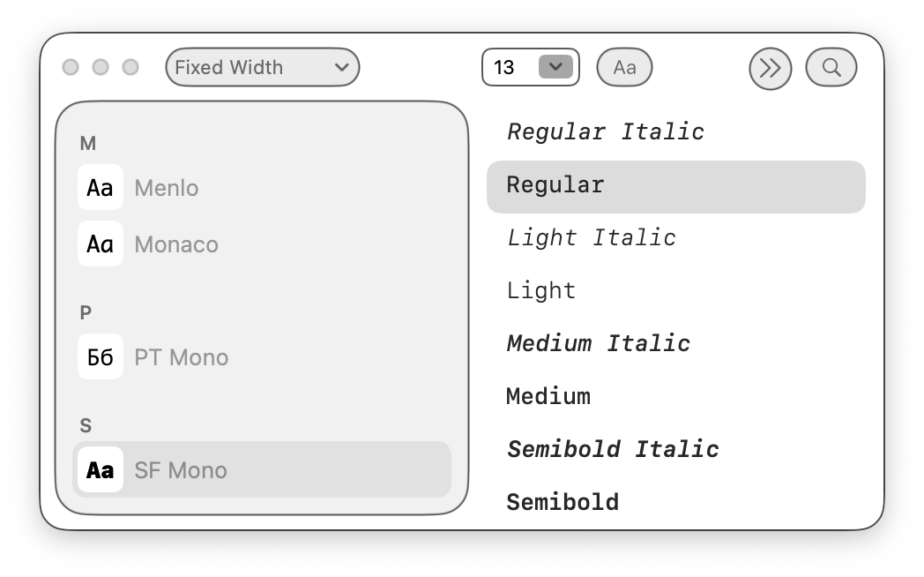Select the Regular Italic typeface

coord(606,132)
